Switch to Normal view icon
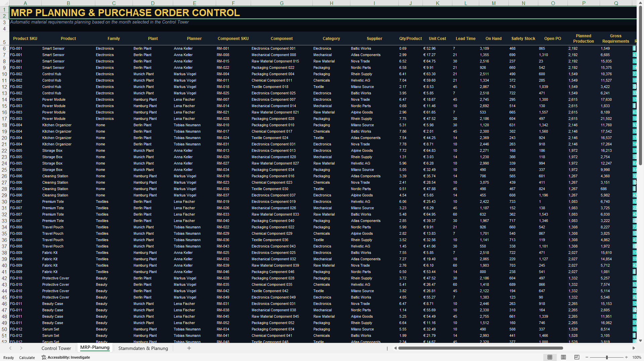Image resolution: width=644 pixels, height=361 pixels. click(550, 357)
